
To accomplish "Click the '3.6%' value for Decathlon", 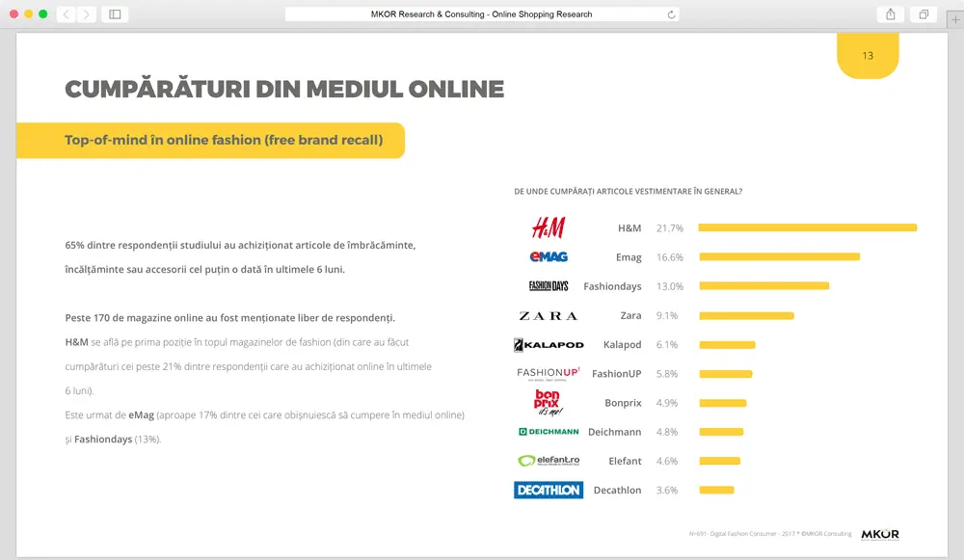I will click(666, 490).
